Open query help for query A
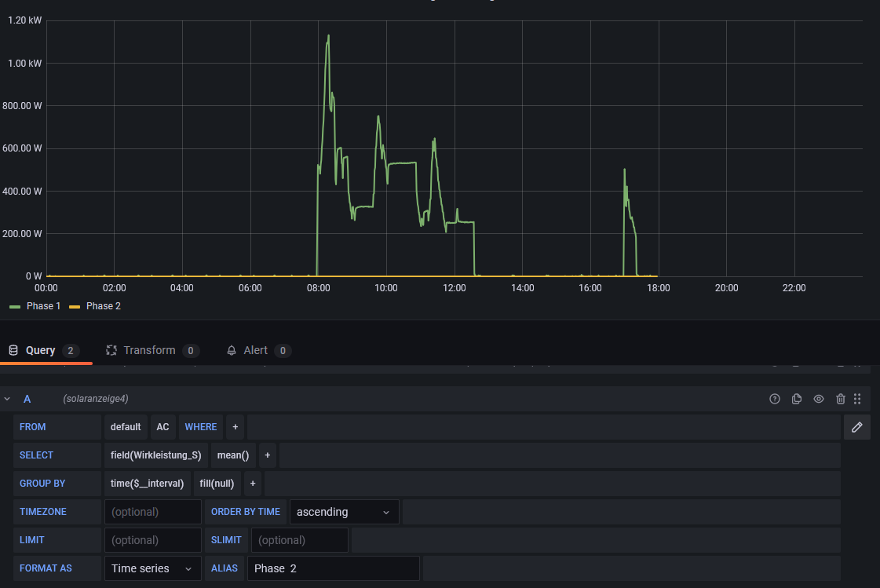This screenshot has width=880, height=588. 775,399
